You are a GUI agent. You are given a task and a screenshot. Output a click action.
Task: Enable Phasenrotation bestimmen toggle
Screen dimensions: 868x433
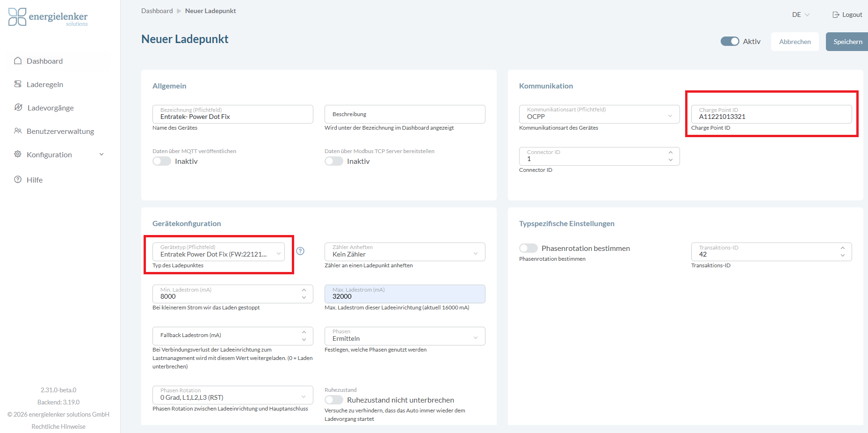point(528,249)
